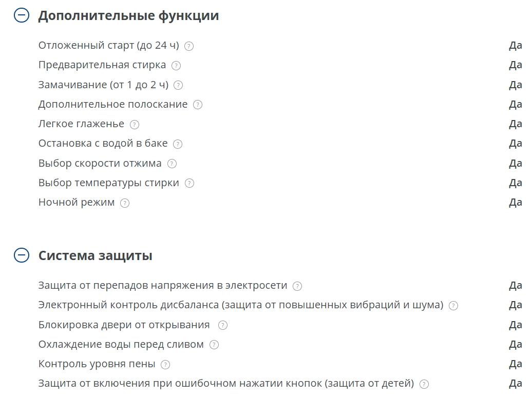Open info on Электронный контроль дисбаланса
This screenshot has height=398, width=532.
453,306
